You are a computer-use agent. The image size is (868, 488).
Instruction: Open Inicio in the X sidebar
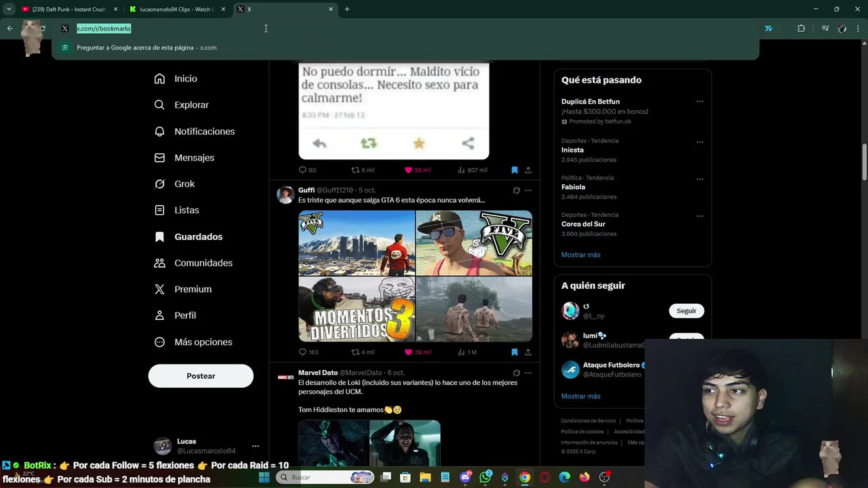click(x=176, y=79)
